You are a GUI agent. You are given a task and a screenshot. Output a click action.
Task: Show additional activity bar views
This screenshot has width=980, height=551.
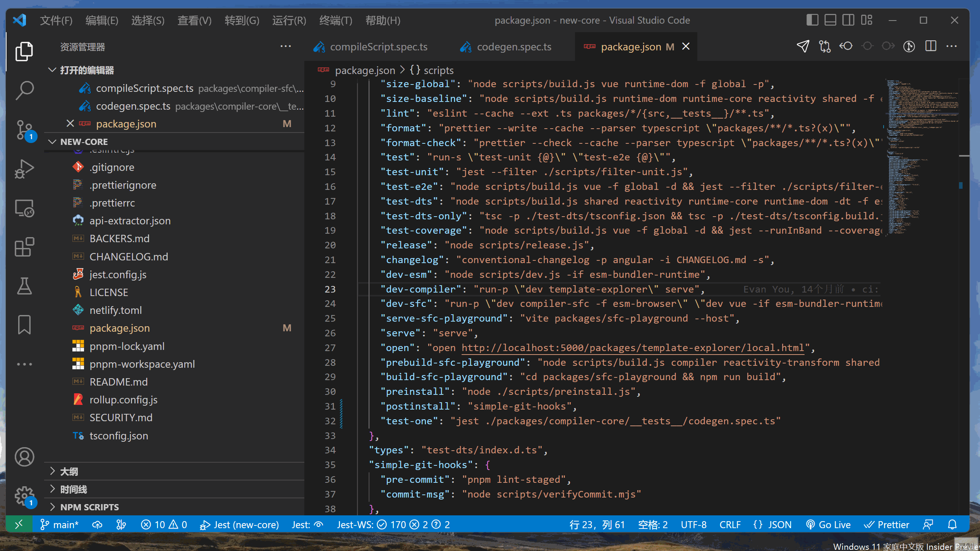(x=24, y=364)
